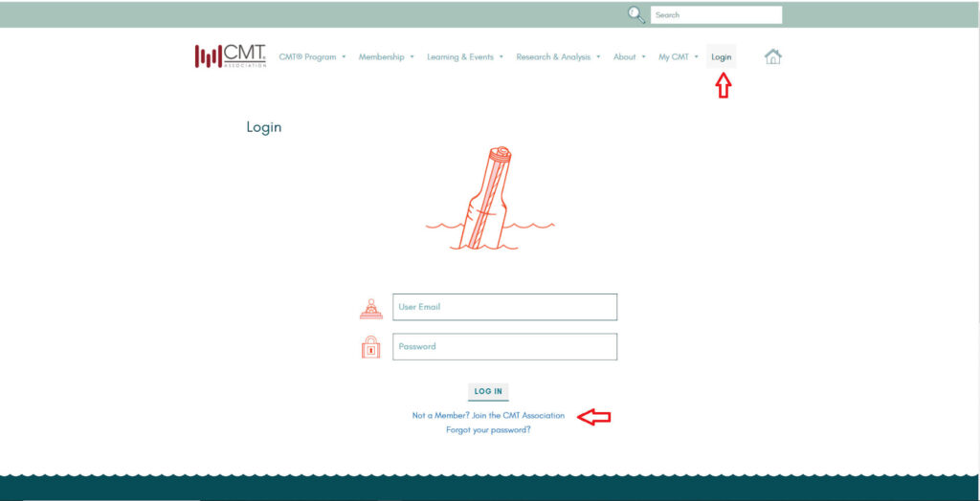Open the My CMT dropdown

click(679, 56)
